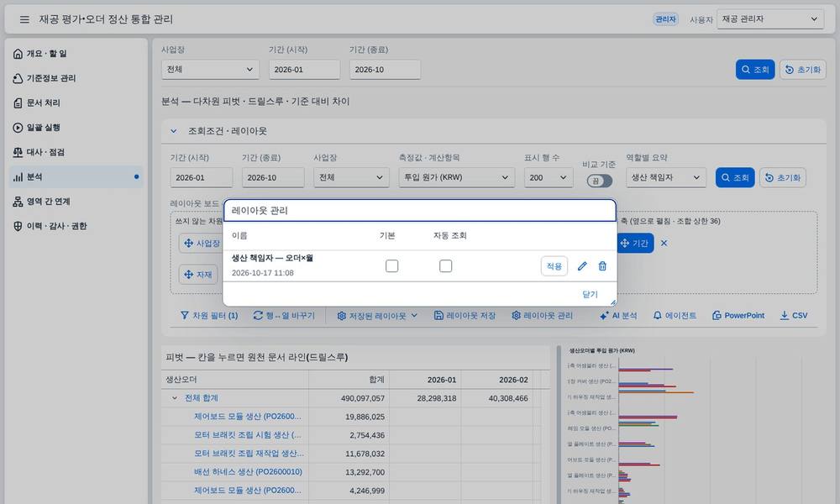Screen dimensions: 840x504
Task: Open 배선 하네스 생산 (PO2600010) link
Action: click(248, 472)
